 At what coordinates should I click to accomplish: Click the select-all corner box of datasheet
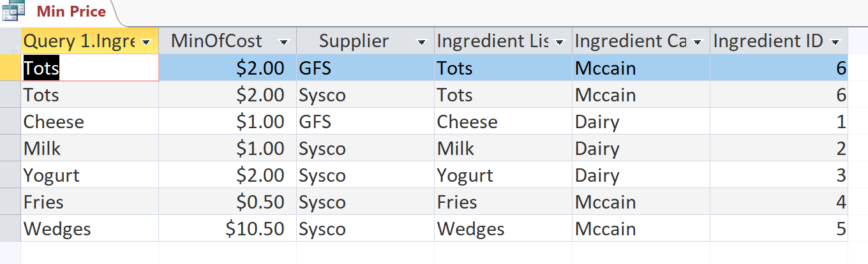10,41
